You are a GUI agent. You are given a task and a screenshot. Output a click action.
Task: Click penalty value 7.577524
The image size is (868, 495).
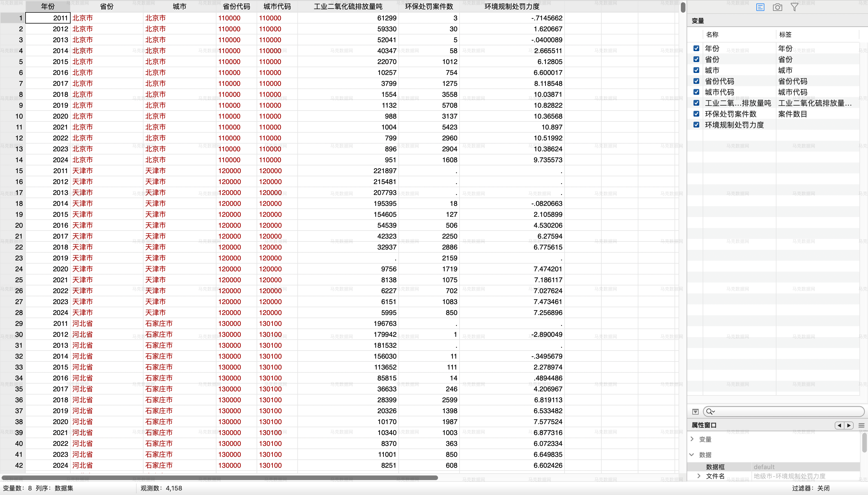[x=548, y=421]
